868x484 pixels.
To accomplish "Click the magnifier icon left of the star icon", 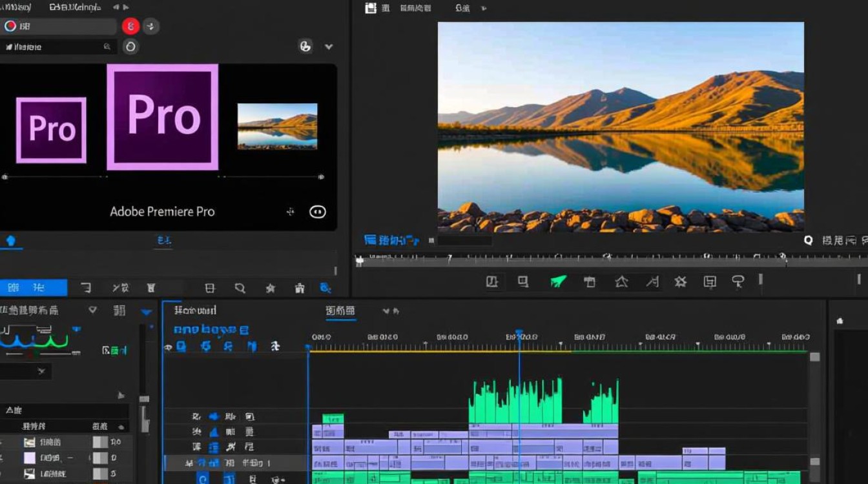I will [240, 288].
